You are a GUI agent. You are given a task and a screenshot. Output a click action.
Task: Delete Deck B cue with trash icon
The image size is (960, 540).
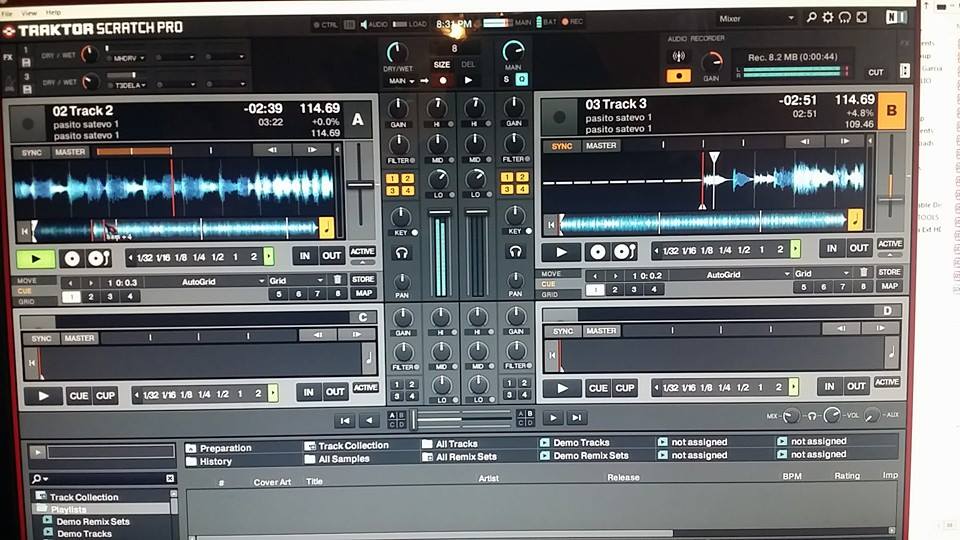[863, 272]
